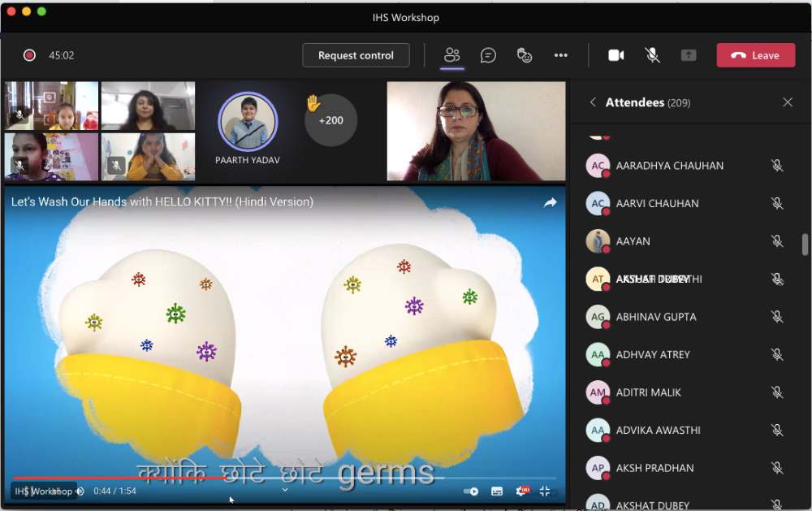Image resolution: width=812 pixels, height=511 pixels.
Task: Click muted mic icon beside AAYAN
Action: pos(777,241)
